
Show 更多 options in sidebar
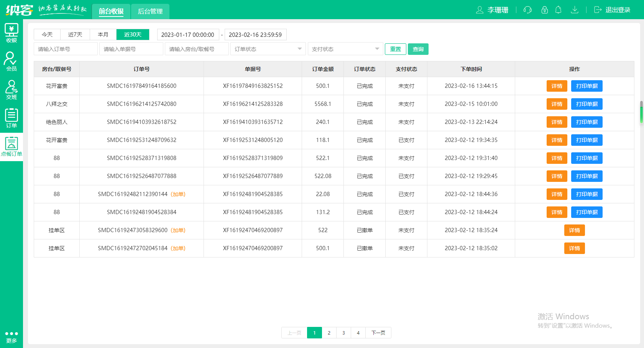point(11,337)
